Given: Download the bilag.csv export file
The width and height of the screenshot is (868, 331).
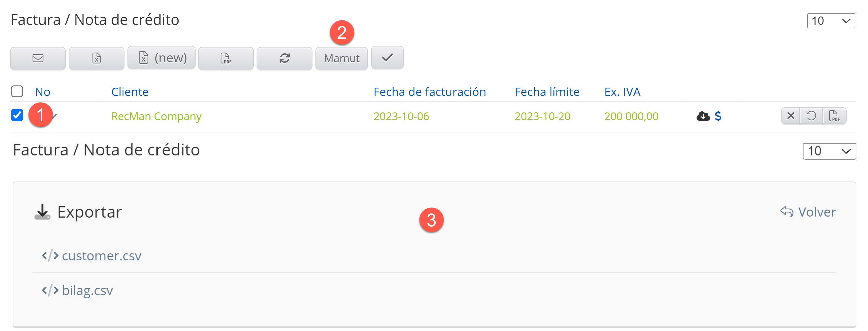Looking at the screenshot, I should (x=87, y=290).
